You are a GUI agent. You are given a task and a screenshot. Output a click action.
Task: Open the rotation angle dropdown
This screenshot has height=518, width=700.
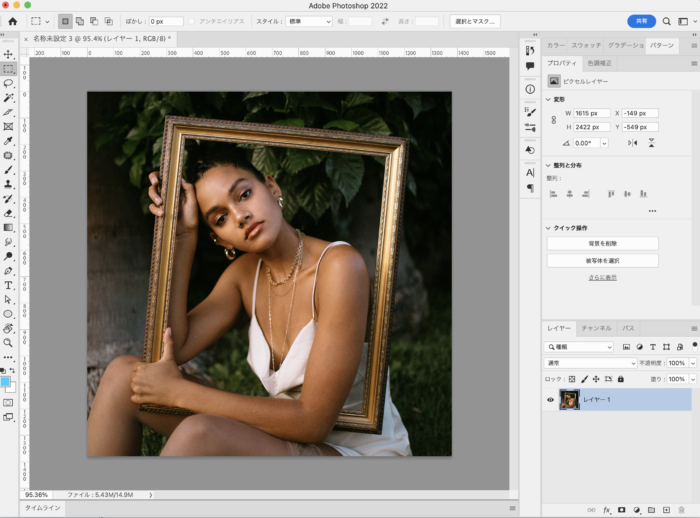pos(604,143)
